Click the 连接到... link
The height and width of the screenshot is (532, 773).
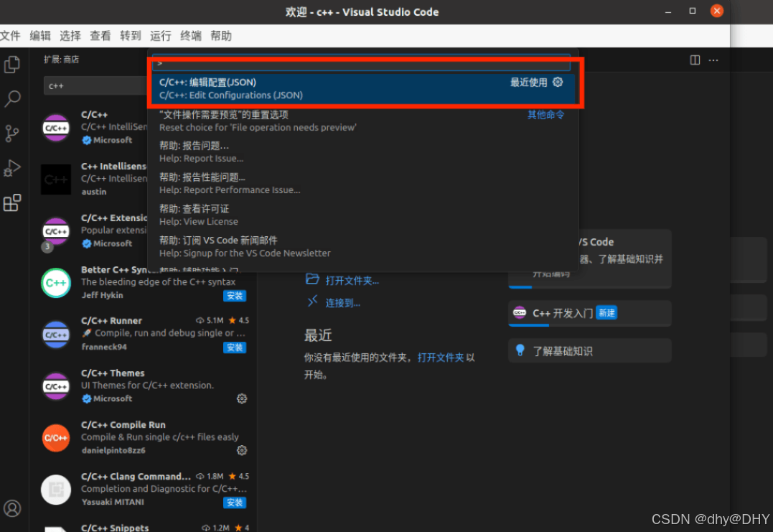342,303
